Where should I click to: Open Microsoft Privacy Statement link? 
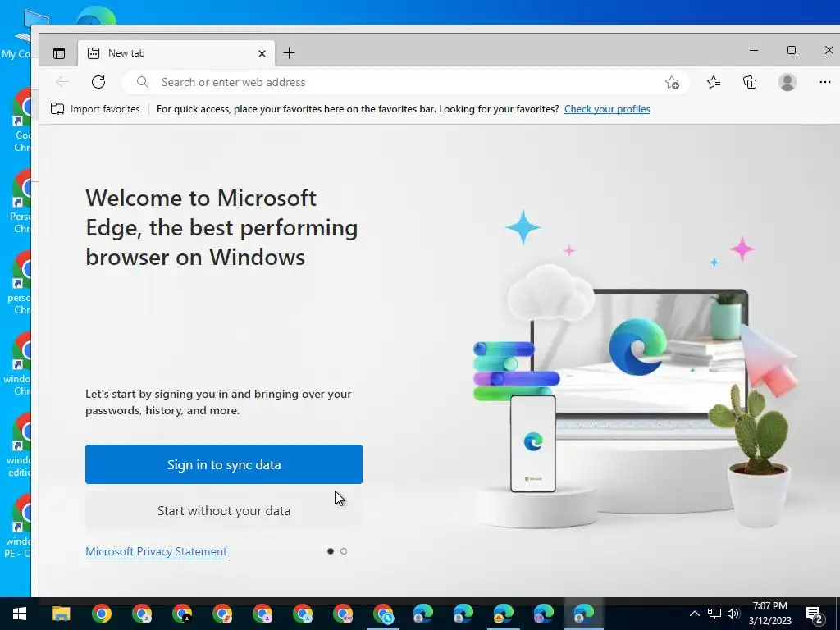pos(157,551)
